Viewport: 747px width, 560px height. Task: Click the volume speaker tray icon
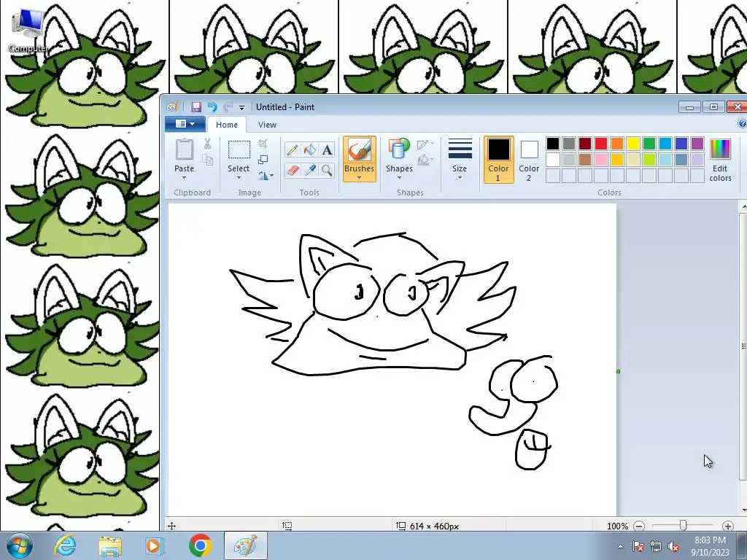click(673, 547)
